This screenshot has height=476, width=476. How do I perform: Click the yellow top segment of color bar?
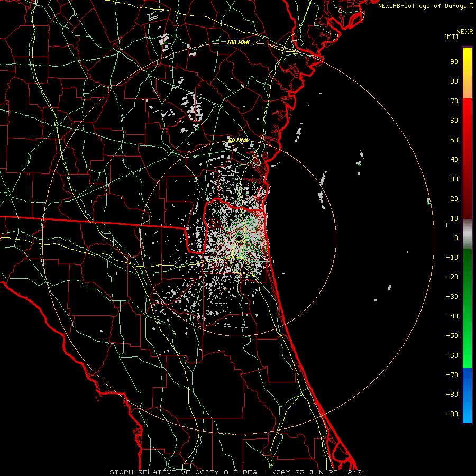pos(467,73)
